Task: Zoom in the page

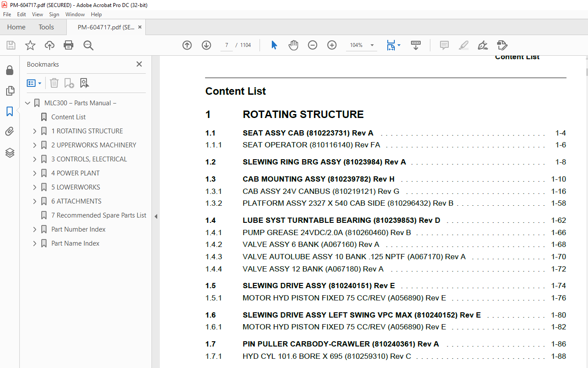Action: pos(332,45)
